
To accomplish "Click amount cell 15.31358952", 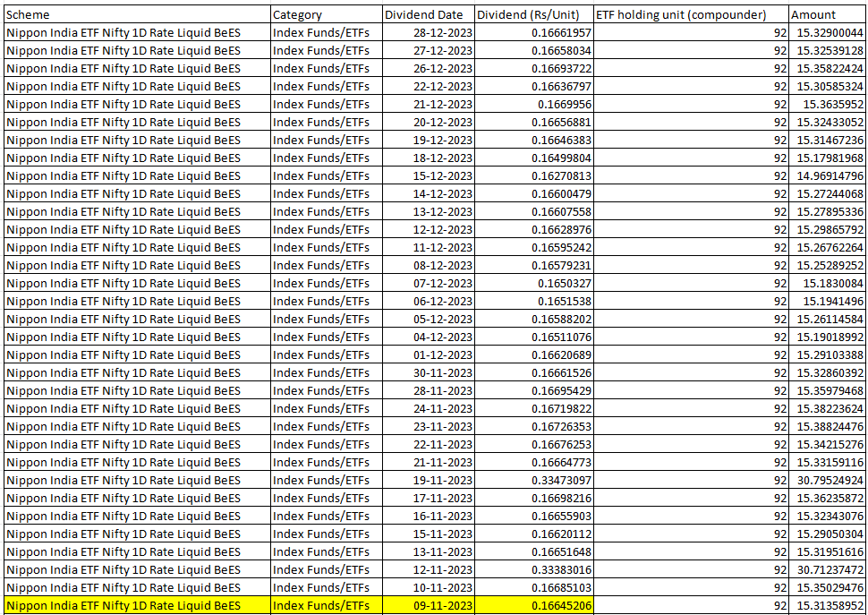I will [827, 605].
